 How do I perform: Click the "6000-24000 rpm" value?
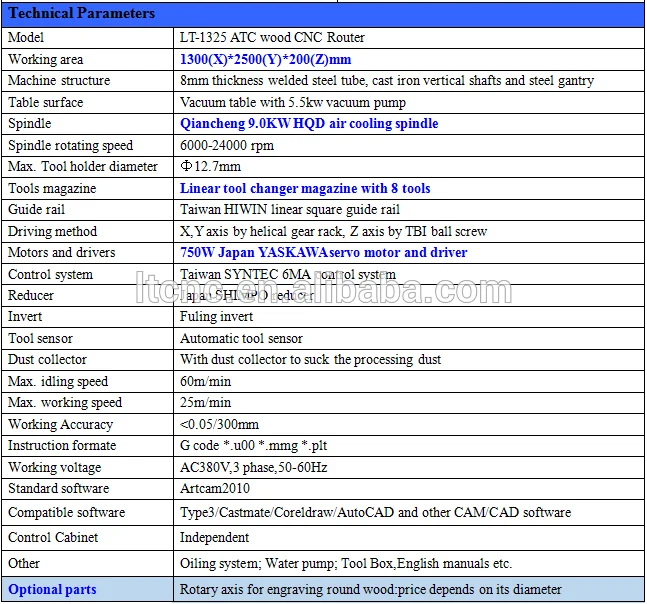pyautogui.click(x=227, y=145)
